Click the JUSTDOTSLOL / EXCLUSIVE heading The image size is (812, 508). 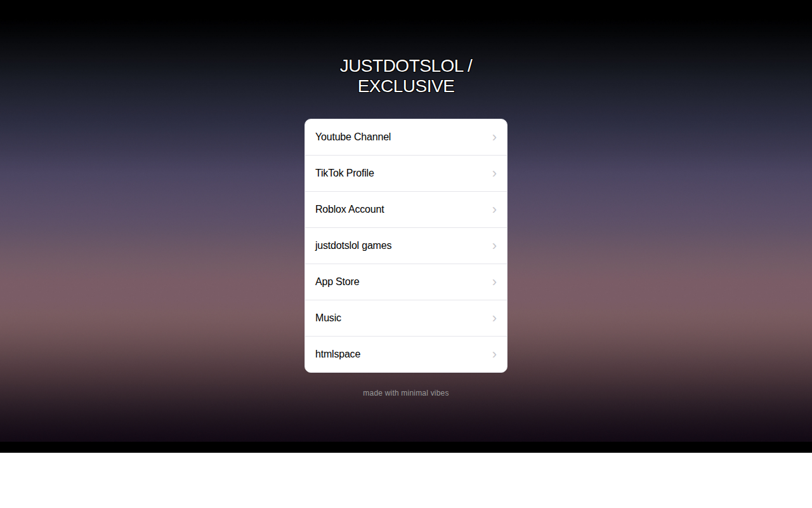[406, 76]
